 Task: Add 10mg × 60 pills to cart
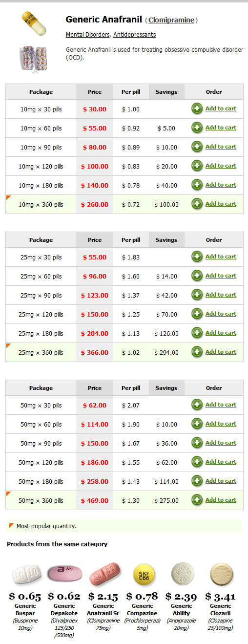pos(221,128)
